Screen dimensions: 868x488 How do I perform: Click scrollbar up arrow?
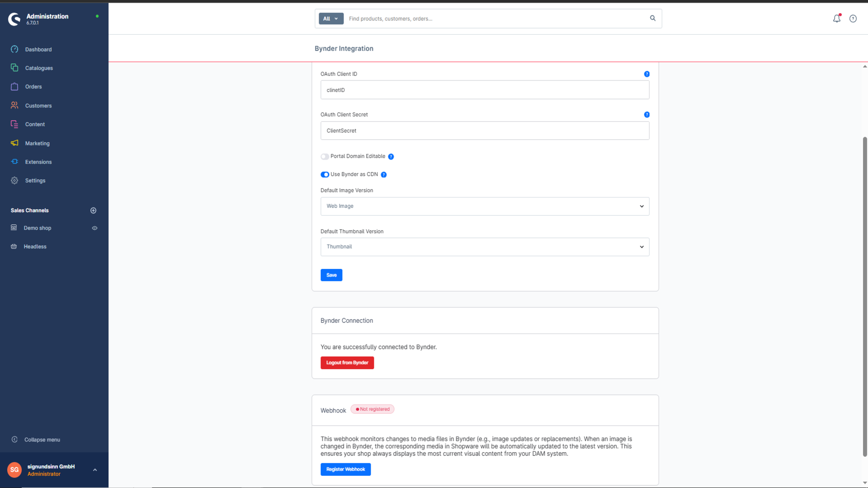tap(865, 66)
